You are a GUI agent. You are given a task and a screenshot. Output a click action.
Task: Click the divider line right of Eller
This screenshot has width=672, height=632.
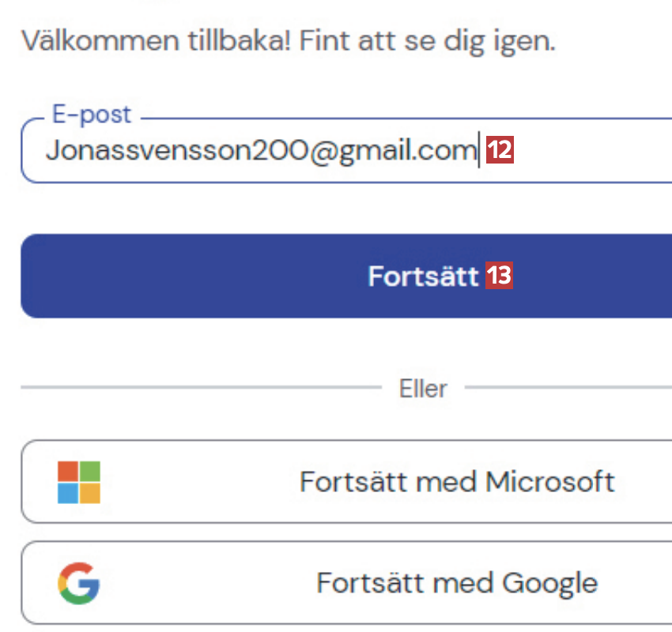pos(569,388)
